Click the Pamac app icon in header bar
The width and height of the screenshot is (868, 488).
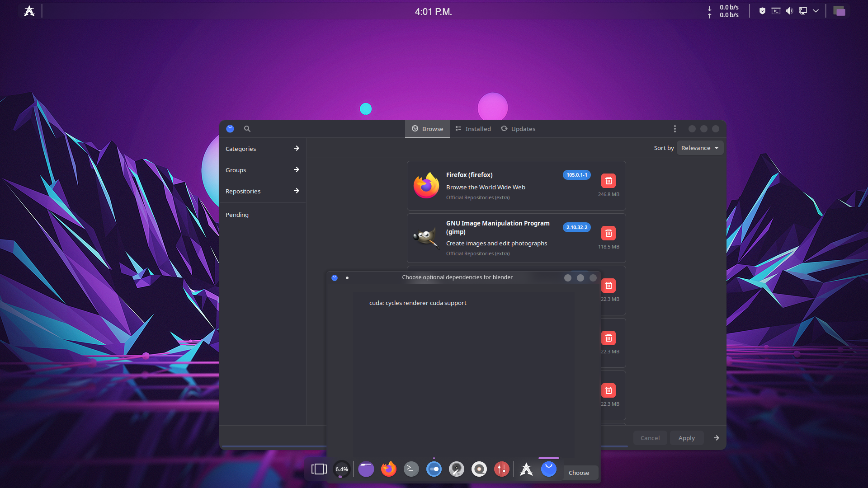(230, 129)
